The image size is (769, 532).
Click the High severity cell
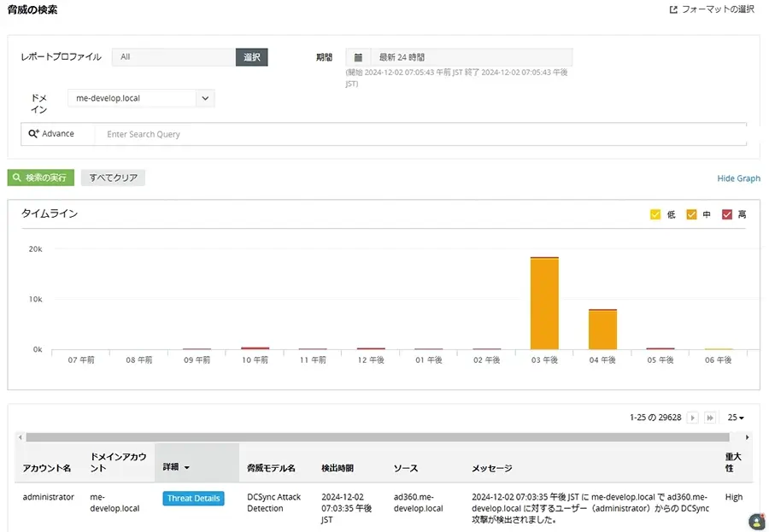pos(734,497)
